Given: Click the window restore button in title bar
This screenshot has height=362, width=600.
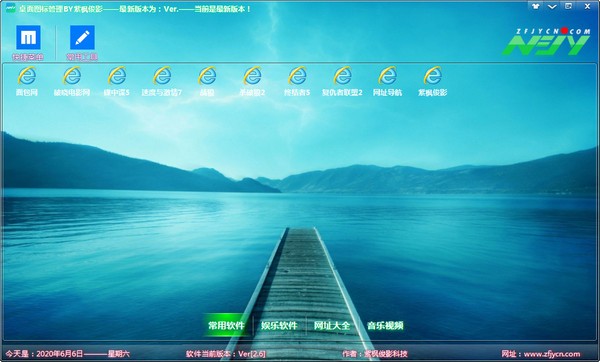Looking at the screenshot, I should pos(569,7).
